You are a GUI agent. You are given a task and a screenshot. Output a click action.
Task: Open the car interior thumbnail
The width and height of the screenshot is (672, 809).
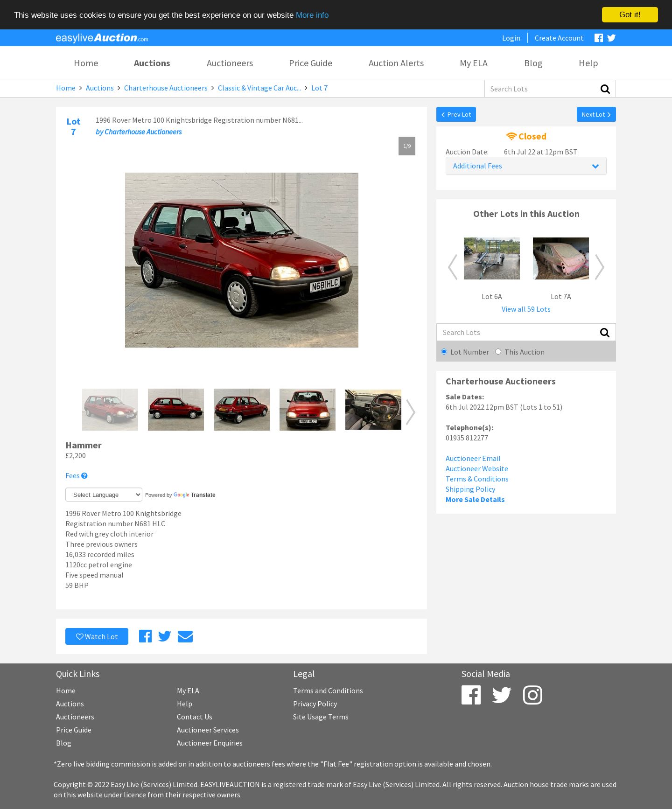(373, 409)
